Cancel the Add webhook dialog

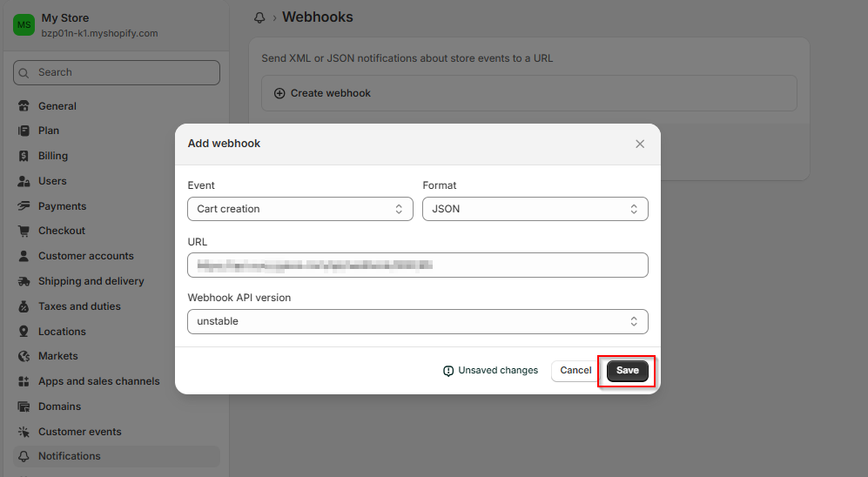pyautogui.click(x=575, y=371)
